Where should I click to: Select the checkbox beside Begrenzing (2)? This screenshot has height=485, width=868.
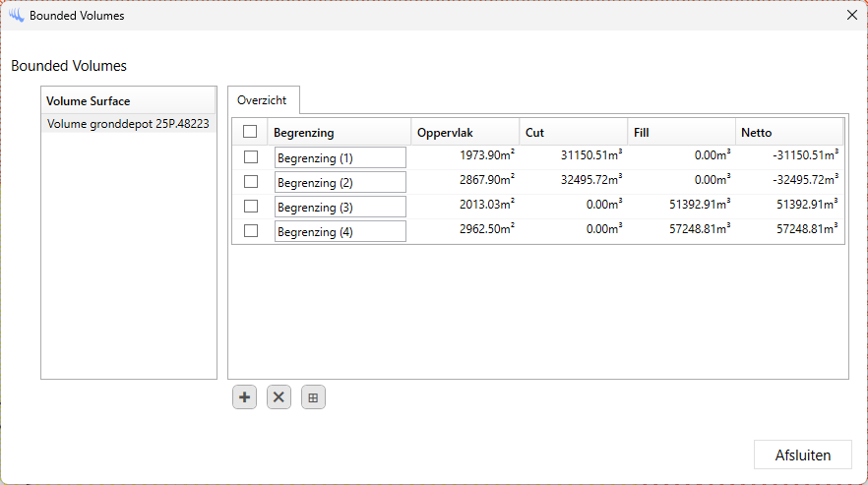[x=250, y=182]
